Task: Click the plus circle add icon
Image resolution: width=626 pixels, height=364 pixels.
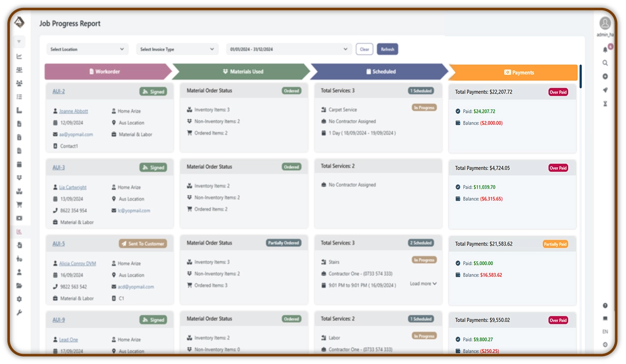Action: pyautogui.click(x=605, y=77)
